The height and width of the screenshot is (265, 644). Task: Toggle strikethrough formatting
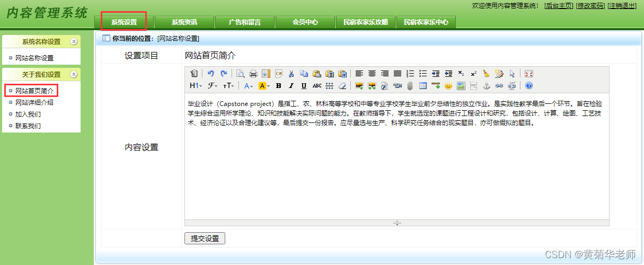coord(316,85)
